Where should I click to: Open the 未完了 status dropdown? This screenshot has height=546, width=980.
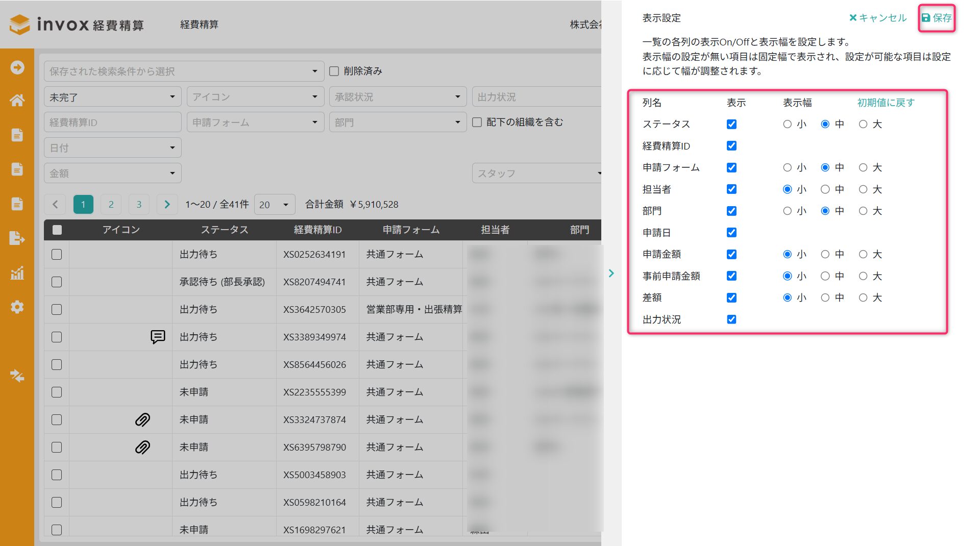(112, 97)
